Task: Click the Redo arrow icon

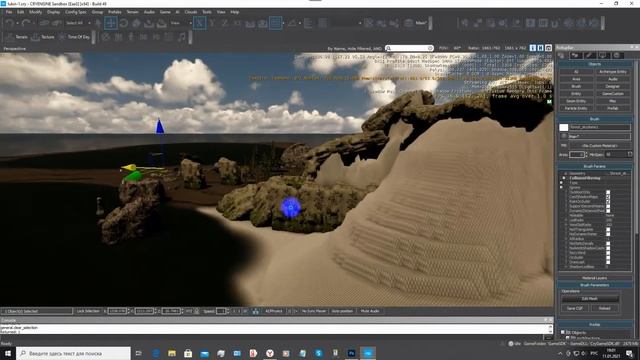Action: 27,23
